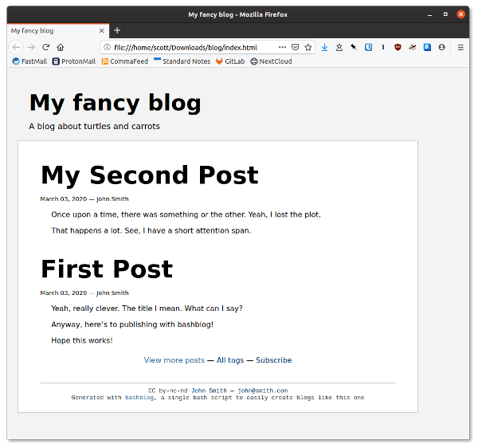The width and height of the screenshot is (478, 448).
Task: Click the Bitwarden shield extension icon
Action: (x=369, y=47)
